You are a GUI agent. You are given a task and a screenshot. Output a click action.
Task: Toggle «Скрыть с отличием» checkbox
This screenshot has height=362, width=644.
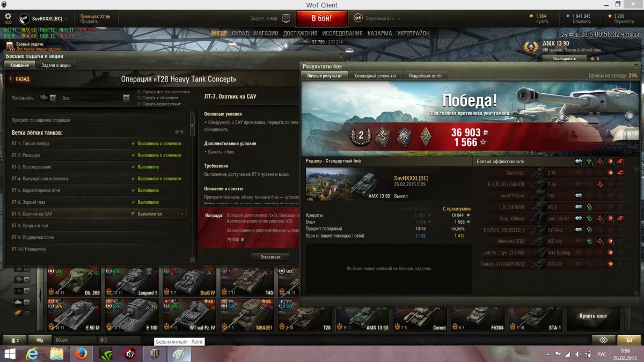[x=140, y=98]
